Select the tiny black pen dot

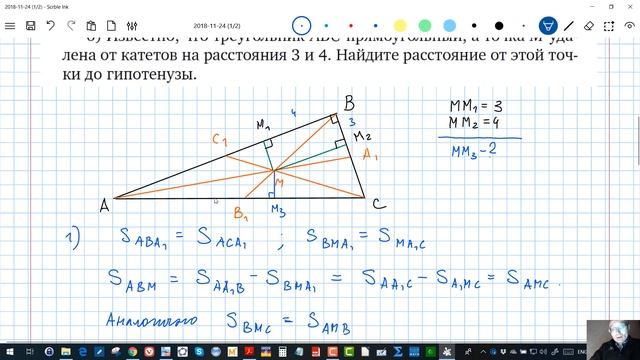click(x=523, y=26)
